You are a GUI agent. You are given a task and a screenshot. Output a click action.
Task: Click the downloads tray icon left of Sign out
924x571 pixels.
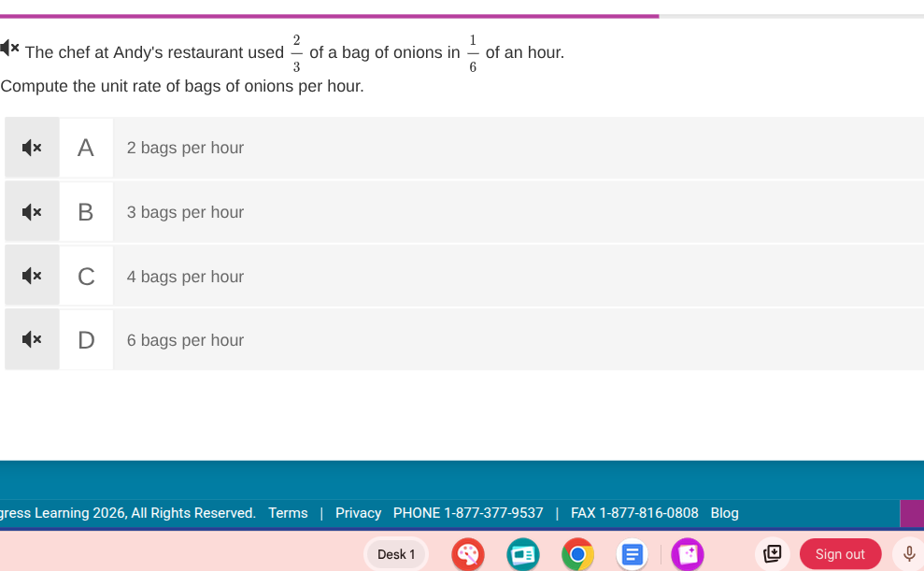point(773,554)
